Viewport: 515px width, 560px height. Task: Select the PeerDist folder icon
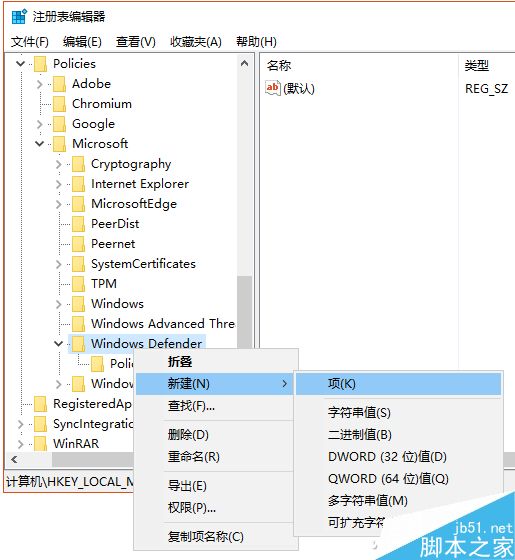[79, 224]
